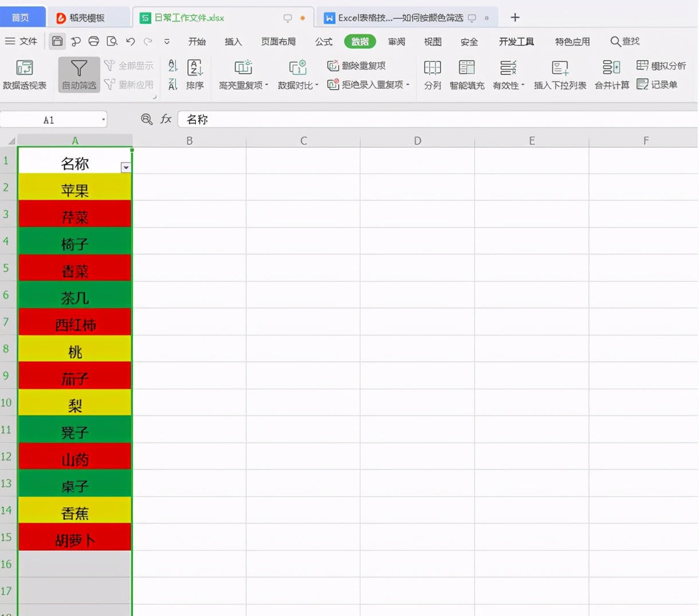Click the find (查找) search icon
The width and height of the screenshot is (699, 616).
[615, 41]
